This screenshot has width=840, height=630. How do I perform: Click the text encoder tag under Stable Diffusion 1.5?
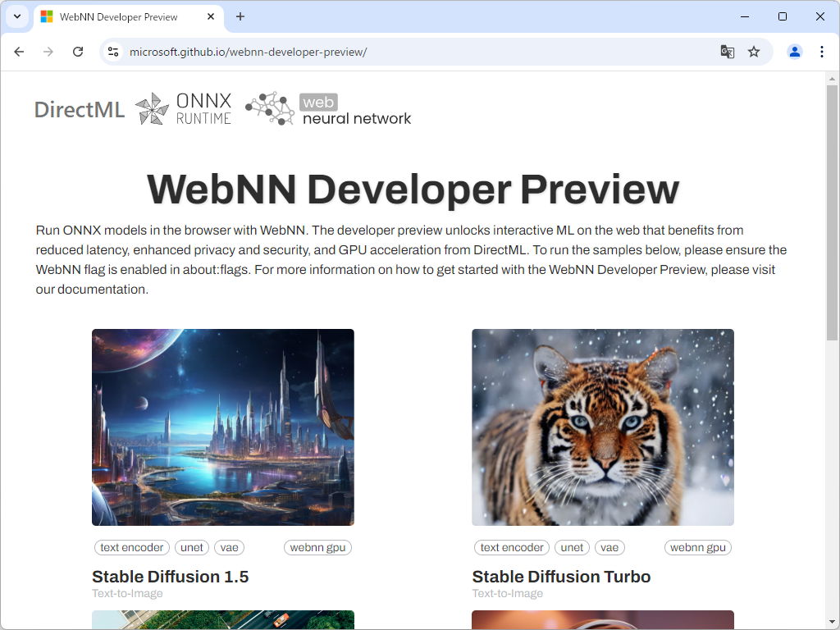click(x=131, y=547)
